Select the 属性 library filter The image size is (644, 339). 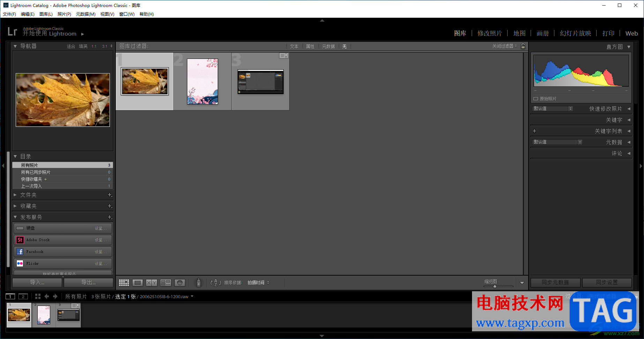coord(310,46)
